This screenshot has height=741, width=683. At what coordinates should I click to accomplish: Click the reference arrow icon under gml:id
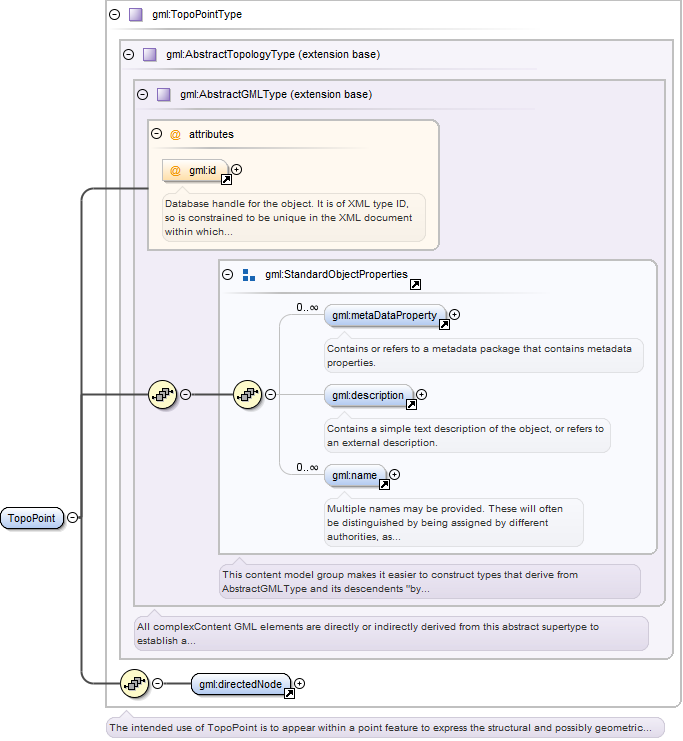tap(226, 180)
